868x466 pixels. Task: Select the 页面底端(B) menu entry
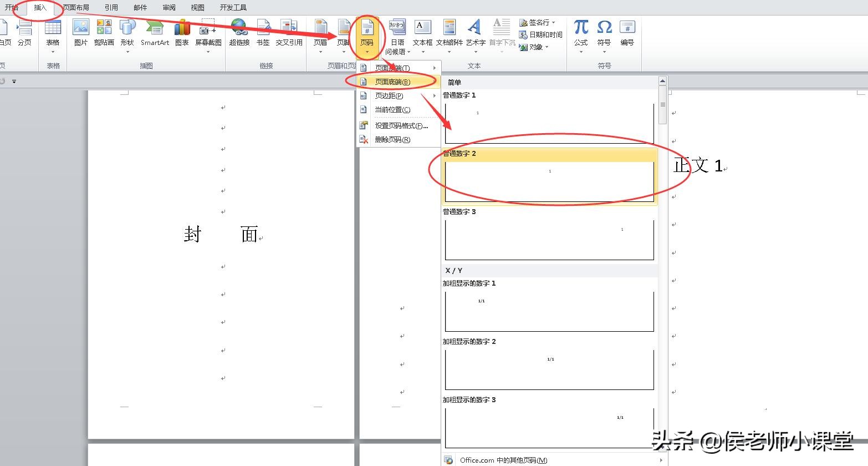pyautogui.click(x=399, y=82)
